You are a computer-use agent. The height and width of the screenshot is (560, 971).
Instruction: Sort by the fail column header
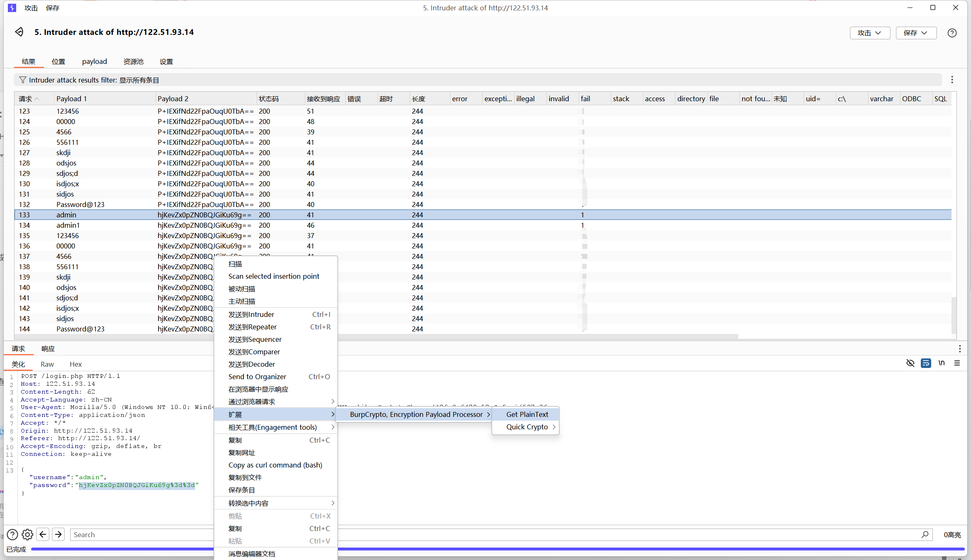[594, 99]
